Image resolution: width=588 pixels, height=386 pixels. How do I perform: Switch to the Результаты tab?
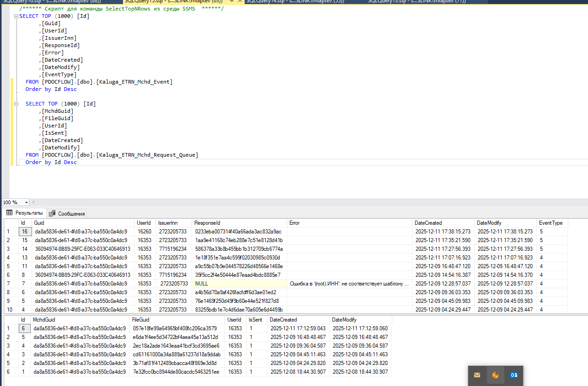pos(25,213)
